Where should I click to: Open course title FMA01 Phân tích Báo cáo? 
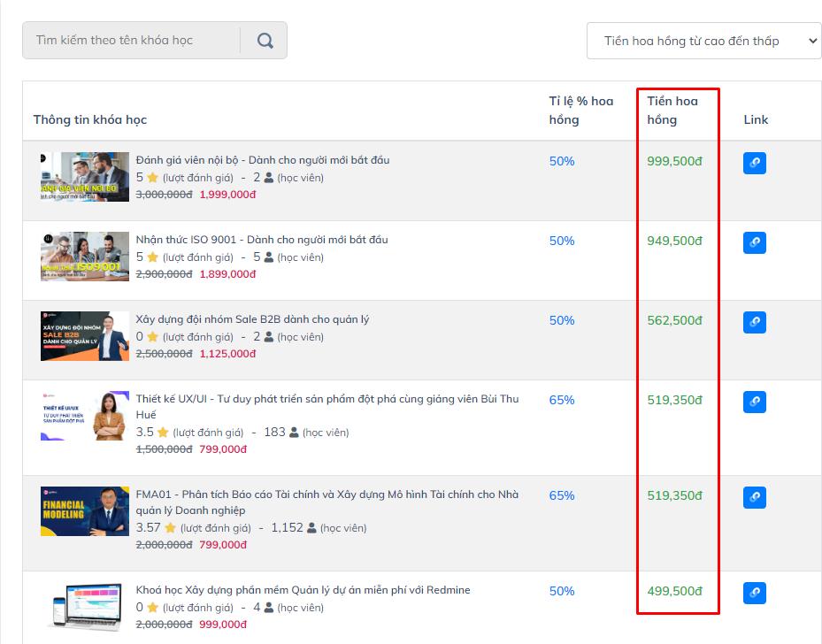[x=327, y=502]
